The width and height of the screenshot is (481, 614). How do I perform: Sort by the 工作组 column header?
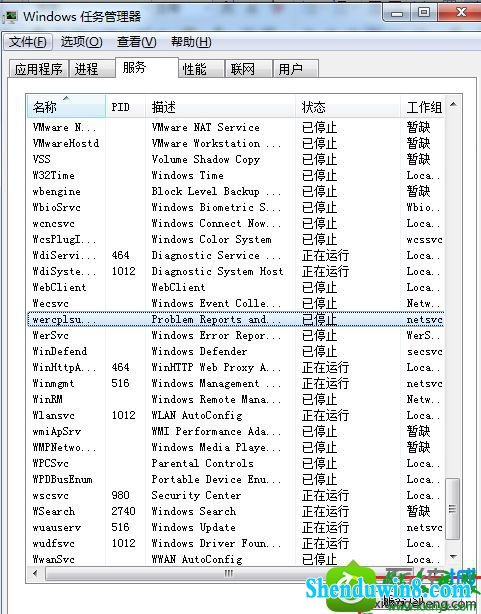[422, 107]
